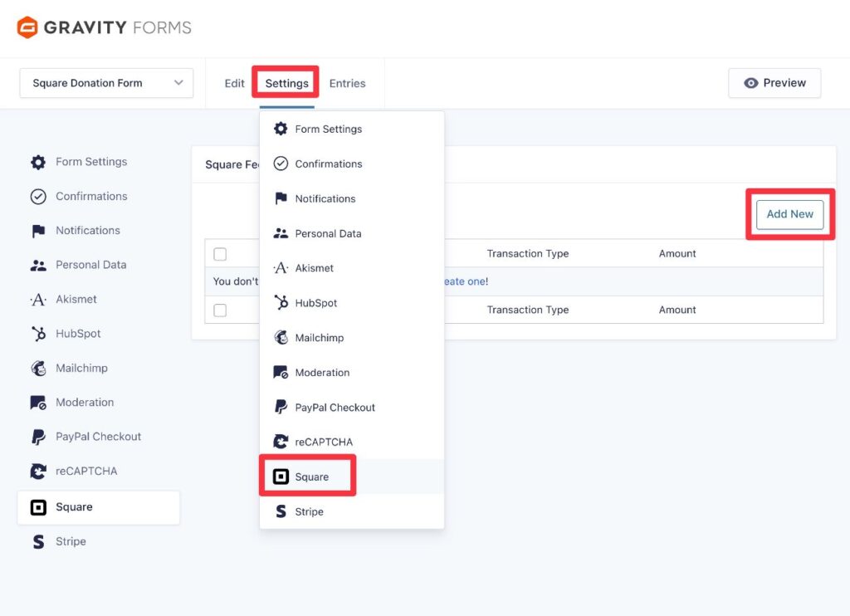Open the Square Donation Form selector dropdown
Viewport: 850px width, 616px height.
106,83
